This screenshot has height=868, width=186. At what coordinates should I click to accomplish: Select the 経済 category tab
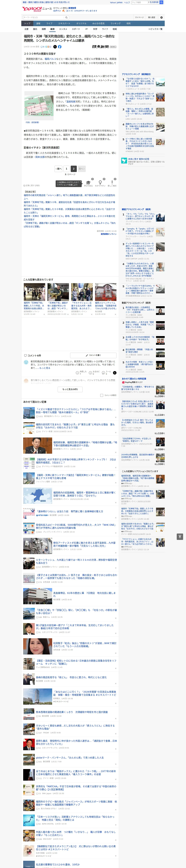[52, 29]
